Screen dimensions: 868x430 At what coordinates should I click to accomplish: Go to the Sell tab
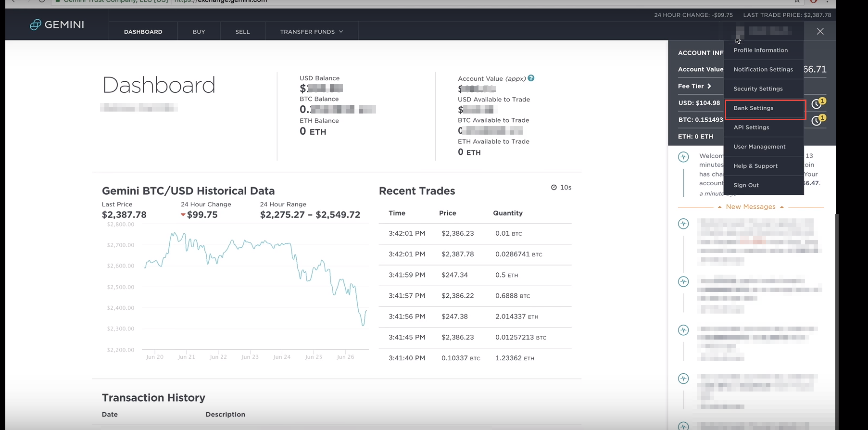click(242, 32)
